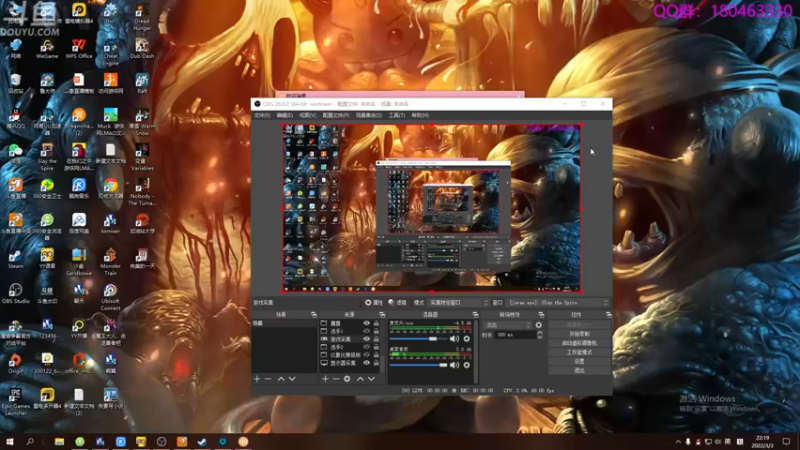Open the 视图(V) menu in OBS
The image size is (800, 450).
pyautogui.click(x=308, y=115)
